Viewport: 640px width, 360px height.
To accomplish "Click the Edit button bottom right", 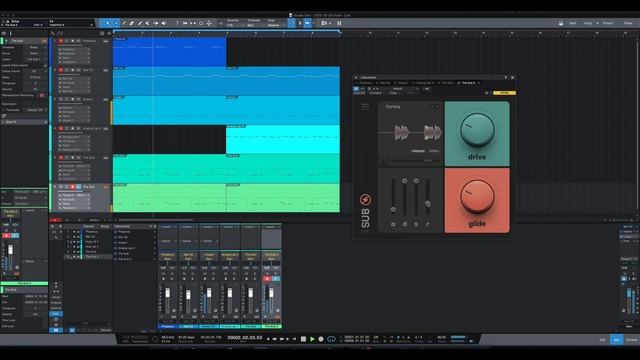I will point(602,340).
